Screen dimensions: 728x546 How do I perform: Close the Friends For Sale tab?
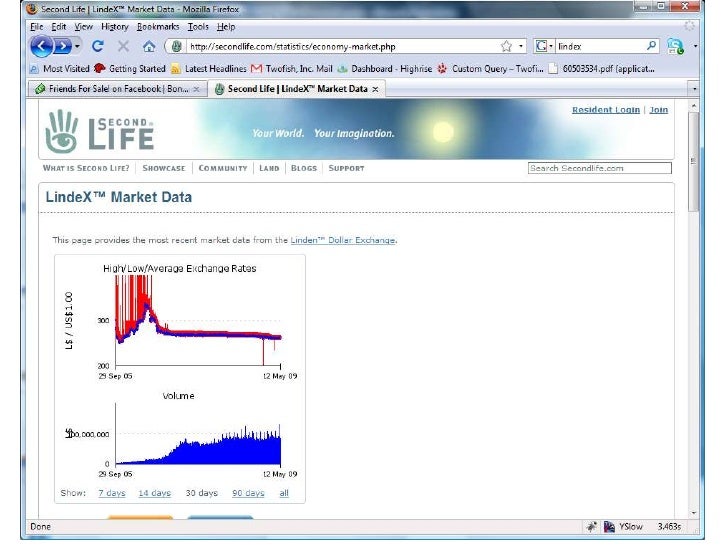click(x=196, y=89)
